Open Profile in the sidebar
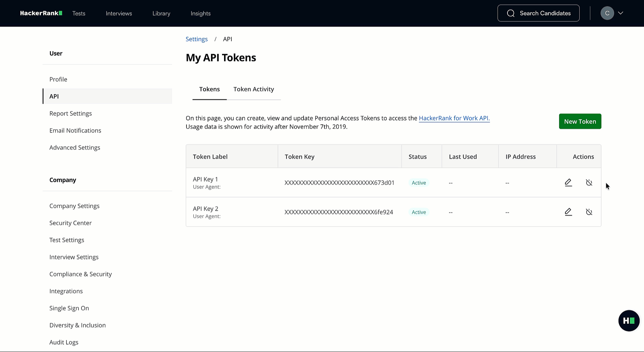The width and height of the screenshot is (644, 352). (x=58, y=79)
